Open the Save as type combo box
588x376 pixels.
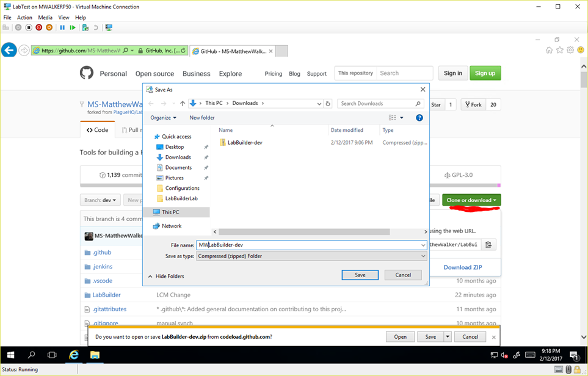tap(311, 256)
